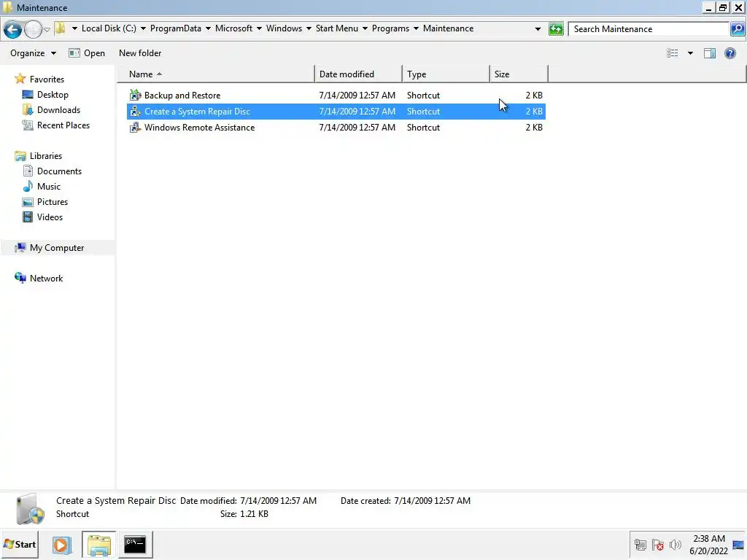This screenshot has height=560, width=747.
Task: Navigate to Programs in breadcrumb
Action: coord(390,28)
